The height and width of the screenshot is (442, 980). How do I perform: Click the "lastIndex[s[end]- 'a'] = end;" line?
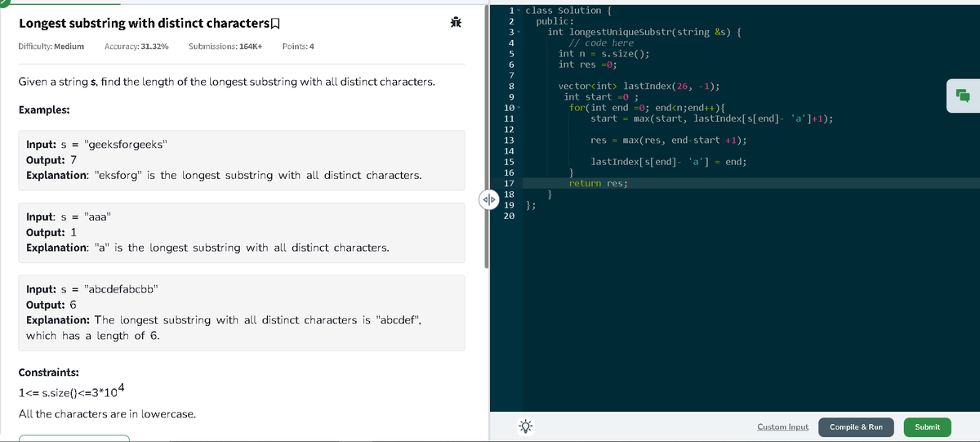click(668, 162)
